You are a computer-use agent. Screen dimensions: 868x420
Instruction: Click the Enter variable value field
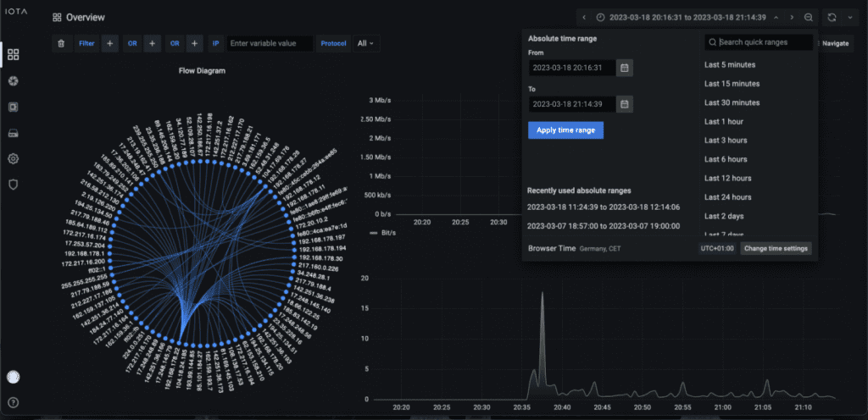pos(270,43)
